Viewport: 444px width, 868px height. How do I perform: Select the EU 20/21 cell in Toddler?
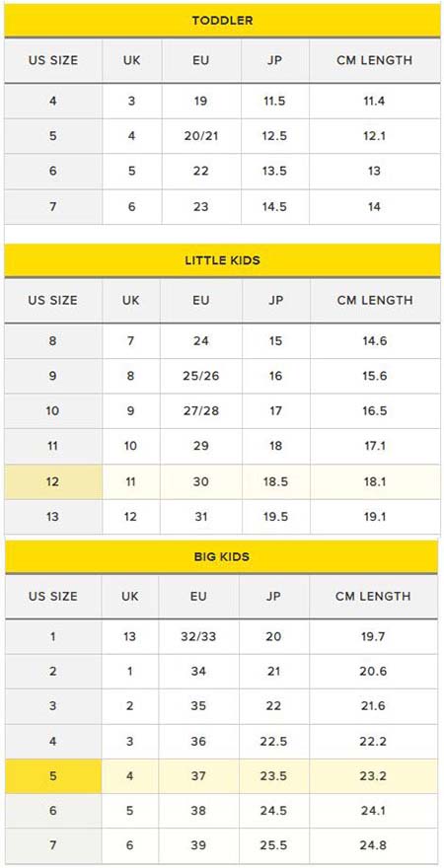[x=201, y=136]
